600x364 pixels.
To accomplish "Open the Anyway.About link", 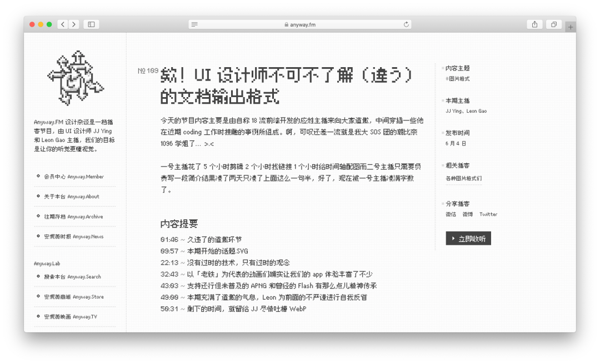I will pos(72,196).
